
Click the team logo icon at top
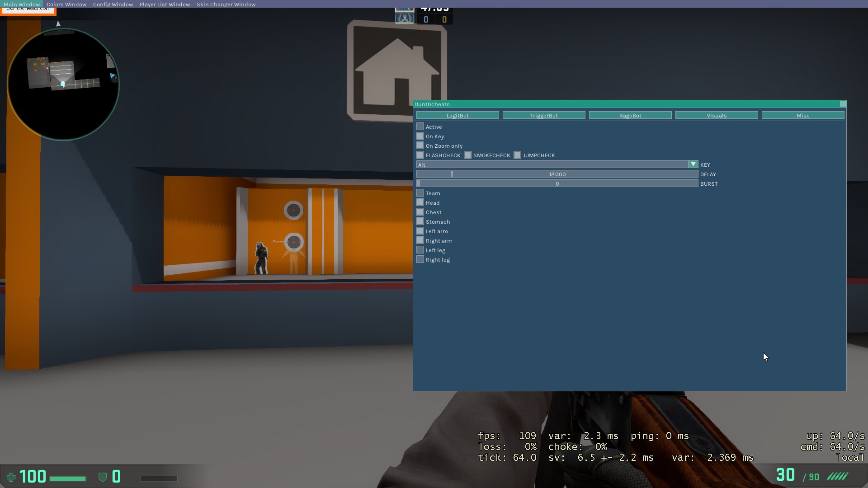click(x=404, y=18)
